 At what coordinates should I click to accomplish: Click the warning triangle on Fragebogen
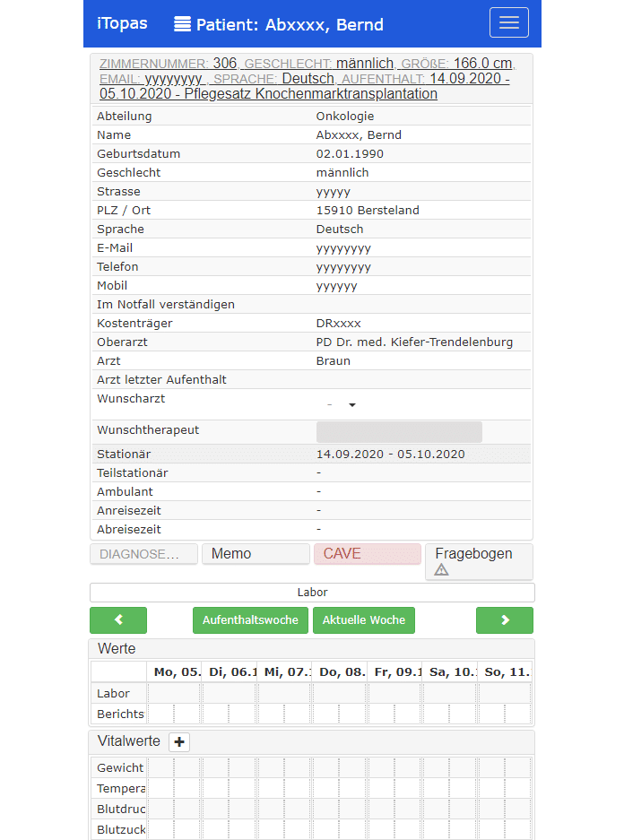pos(441,570)
